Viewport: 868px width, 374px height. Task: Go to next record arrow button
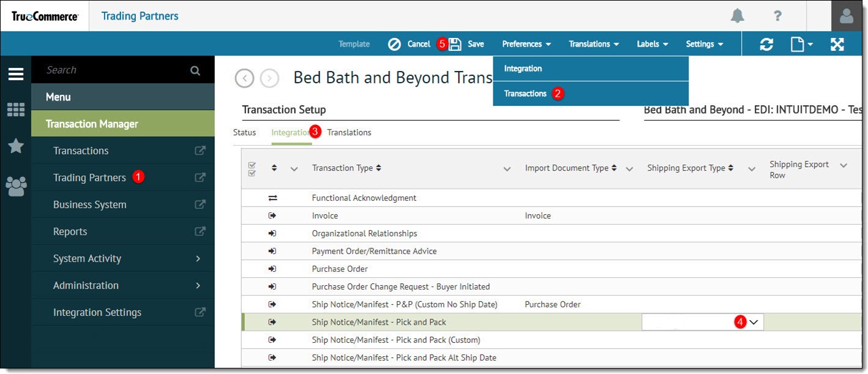(x=269, y=78)
